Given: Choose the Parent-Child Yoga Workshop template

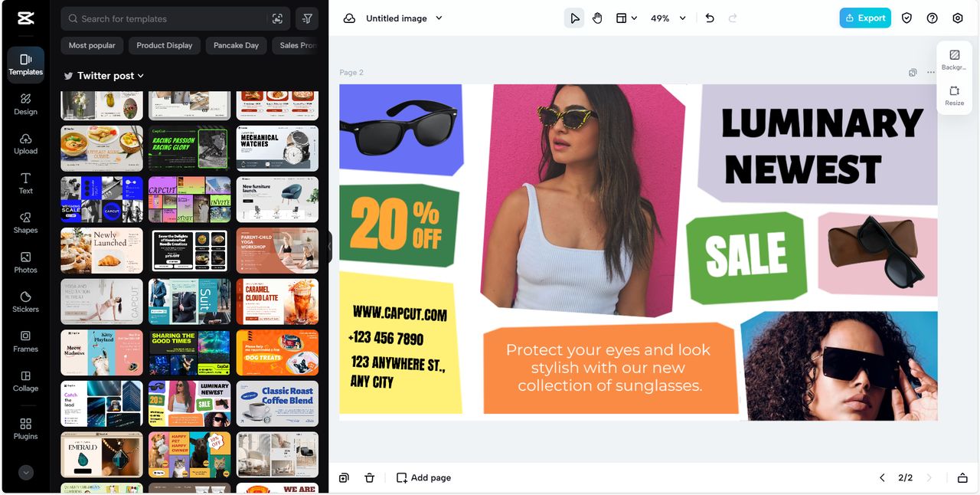Looking at the screenshot, I should click(277, 251).
